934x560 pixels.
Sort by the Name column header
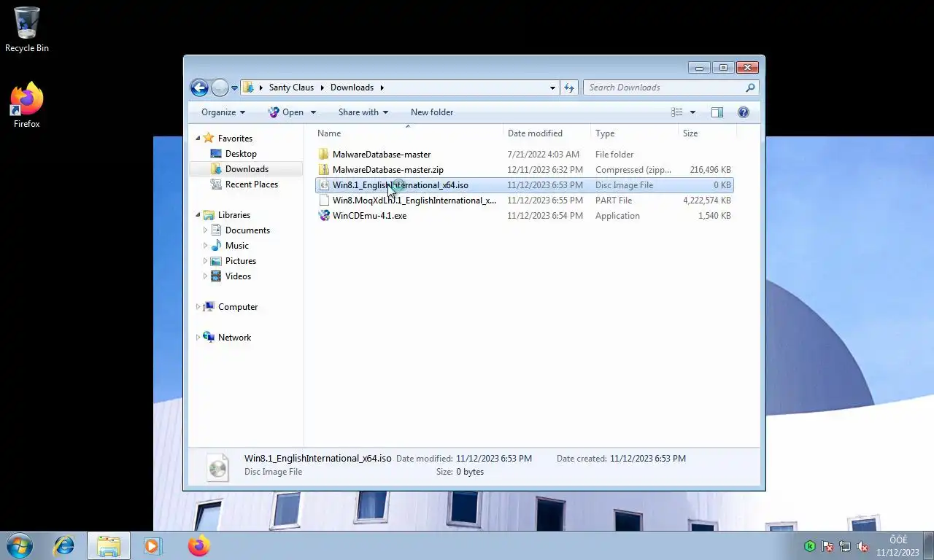[409, 133]
